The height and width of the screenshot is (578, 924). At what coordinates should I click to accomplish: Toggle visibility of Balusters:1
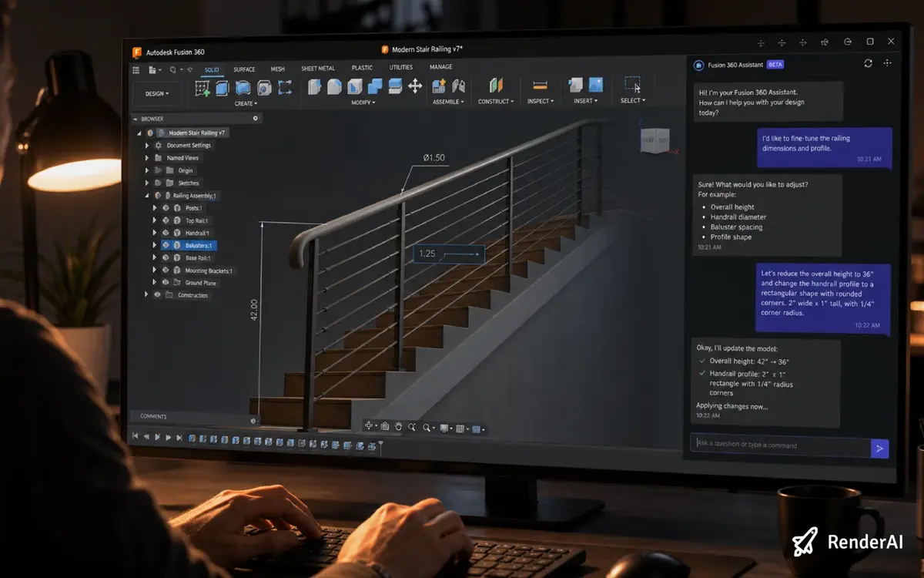(x=165, y=245)
